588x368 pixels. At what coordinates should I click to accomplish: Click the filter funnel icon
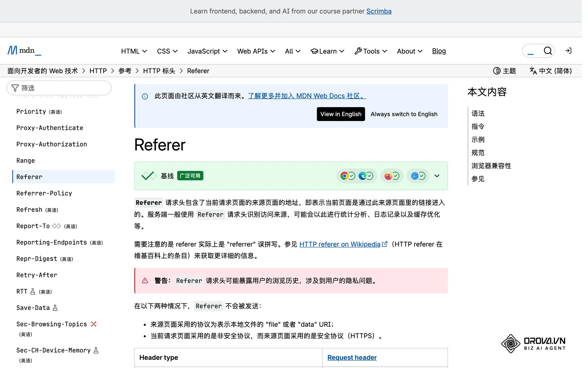click(15, 88)
